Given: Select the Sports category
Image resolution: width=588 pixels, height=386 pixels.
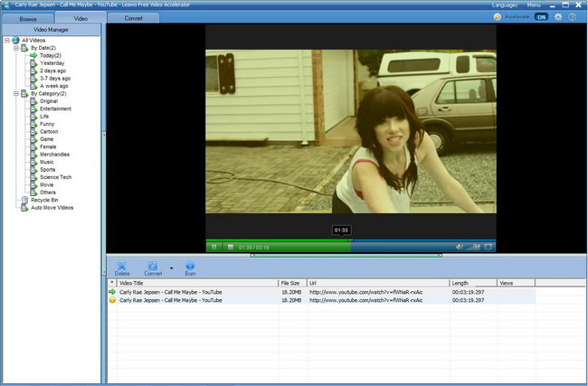Looking at the screenshot, I should pyautogui.click(x=47, y=169).
